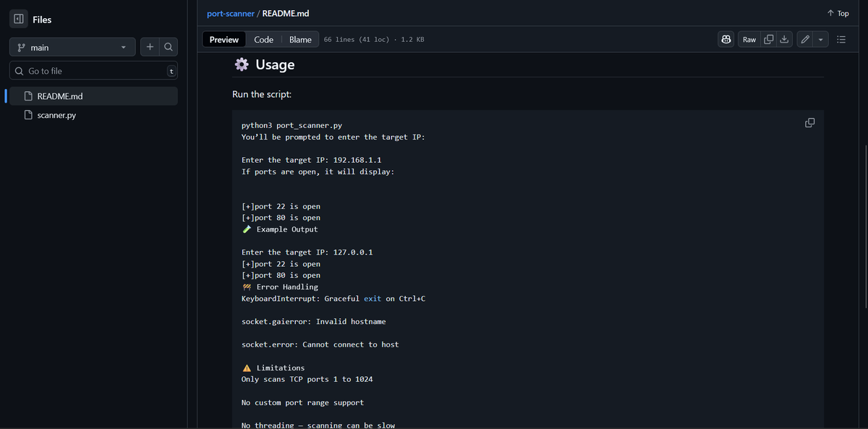Click 'socket.gaierror: Invalid hostname' line
Viewport: 868px width, 429px height.
coord(313,321)
